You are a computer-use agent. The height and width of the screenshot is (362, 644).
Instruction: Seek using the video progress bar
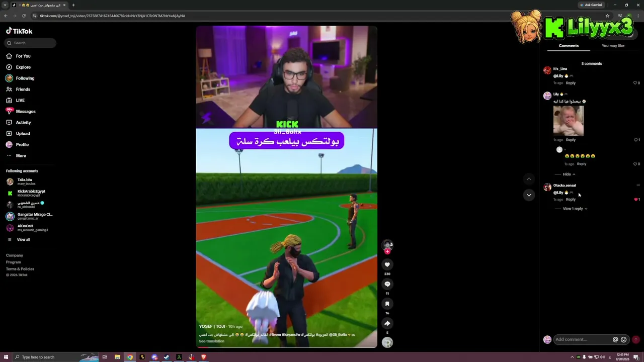click(x=287, y=346)
